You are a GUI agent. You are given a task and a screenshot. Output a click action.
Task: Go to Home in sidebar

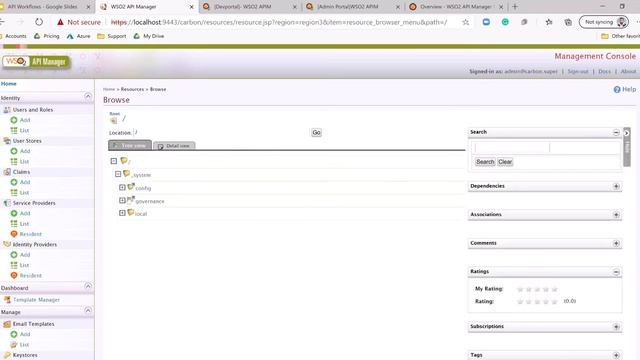pyautogui.click(x=9, y=84)
